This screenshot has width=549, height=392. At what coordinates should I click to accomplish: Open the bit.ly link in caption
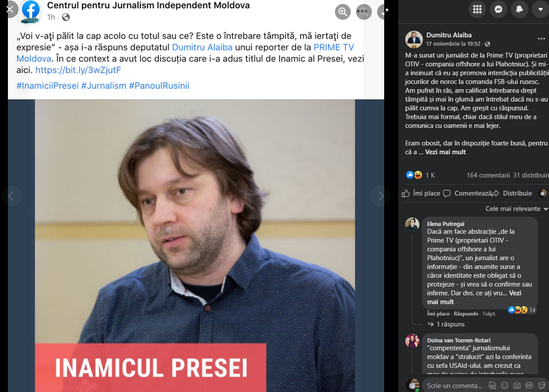78,70
